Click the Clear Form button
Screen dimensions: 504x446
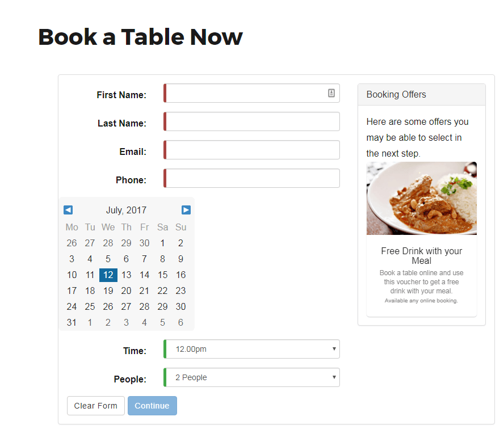pos(96,406)
